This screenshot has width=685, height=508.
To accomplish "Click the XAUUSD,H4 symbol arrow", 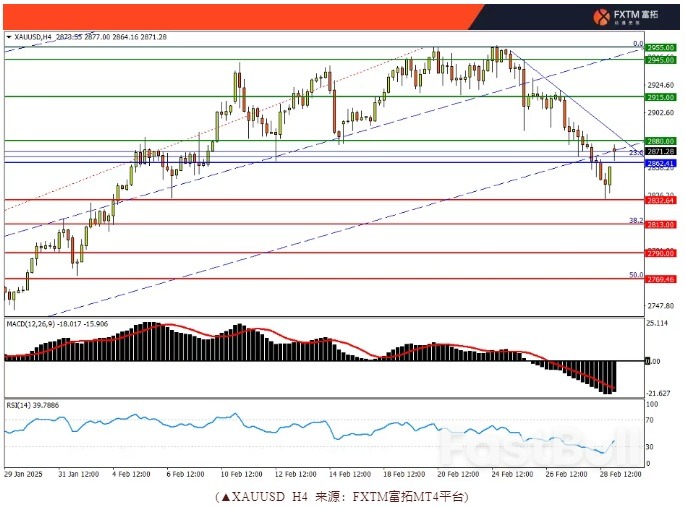I will point(9,37).
